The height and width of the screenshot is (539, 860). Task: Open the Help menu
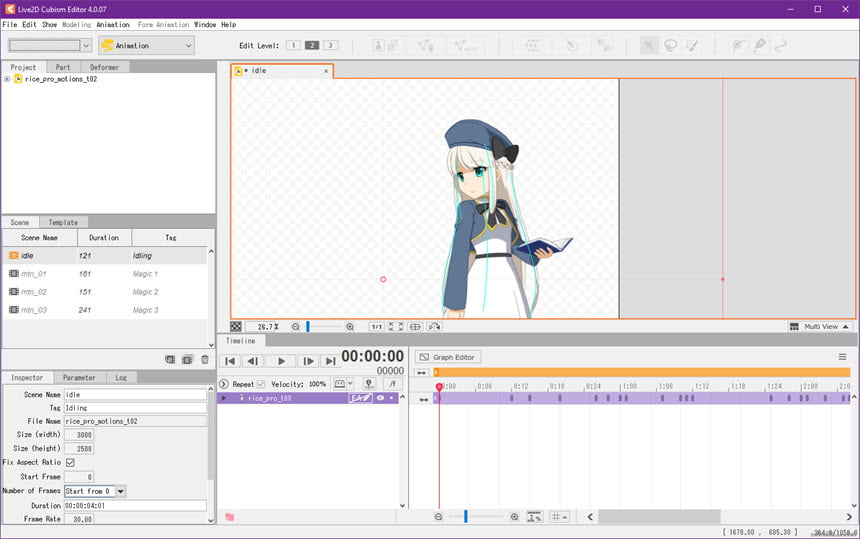229,25
